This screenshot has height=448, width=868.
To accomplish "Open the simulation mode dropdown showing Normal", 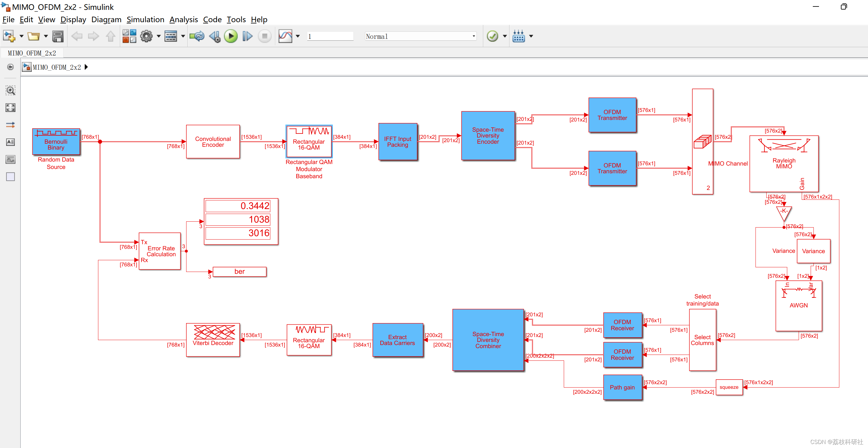I will click(x=473, y=36).
